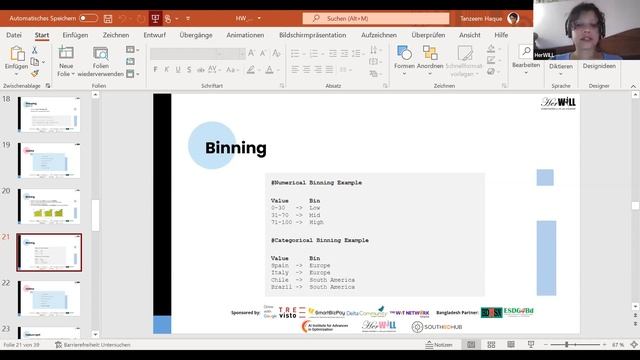Toggle the Notizen notes pane
640x360 pixels.
(x=439, y=345)
